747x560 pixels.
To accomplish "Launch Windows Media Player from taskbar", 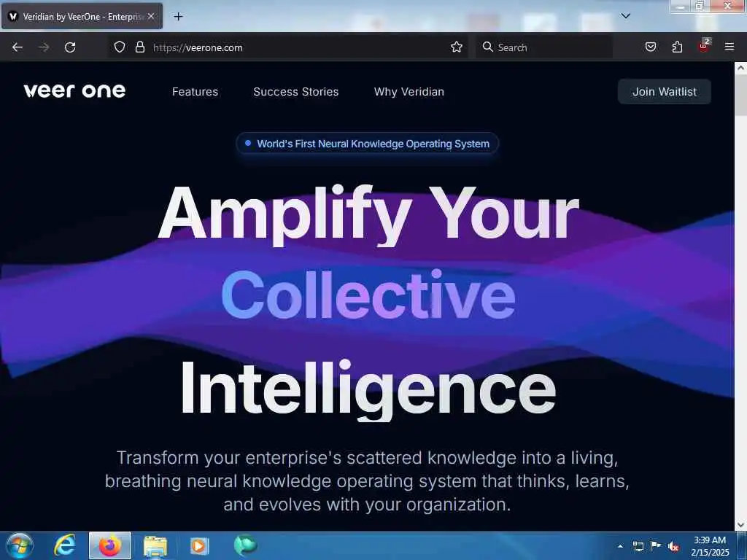I will tap(199, 546).
